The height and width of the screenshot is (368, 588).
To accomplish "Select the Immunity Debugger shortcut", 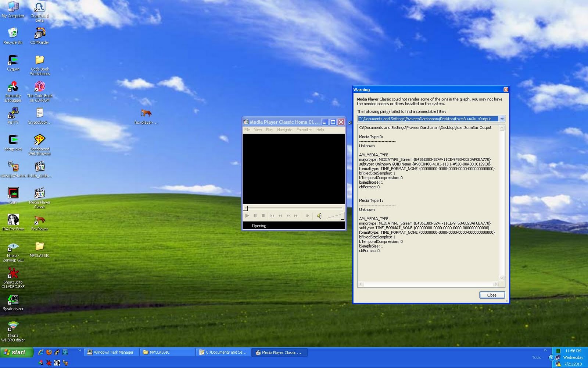I will pos(13,92).
